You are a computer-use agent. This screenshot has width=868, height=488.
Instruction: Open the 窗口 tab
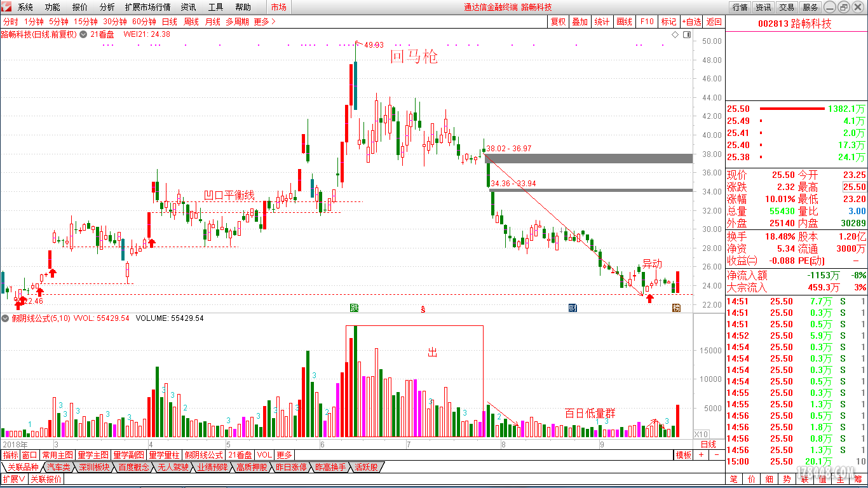pyautogui.click(x=30, y=455)
